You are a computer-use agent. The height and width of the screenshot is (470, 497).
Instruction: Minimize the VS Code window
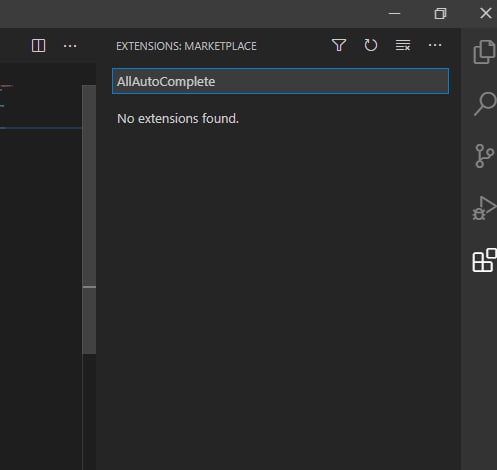394,14
